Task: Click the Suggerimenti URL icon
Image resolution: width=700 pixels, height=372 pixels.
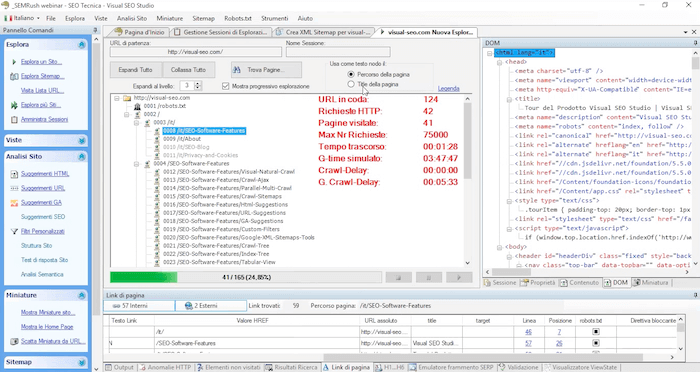Action: [14, 188]
